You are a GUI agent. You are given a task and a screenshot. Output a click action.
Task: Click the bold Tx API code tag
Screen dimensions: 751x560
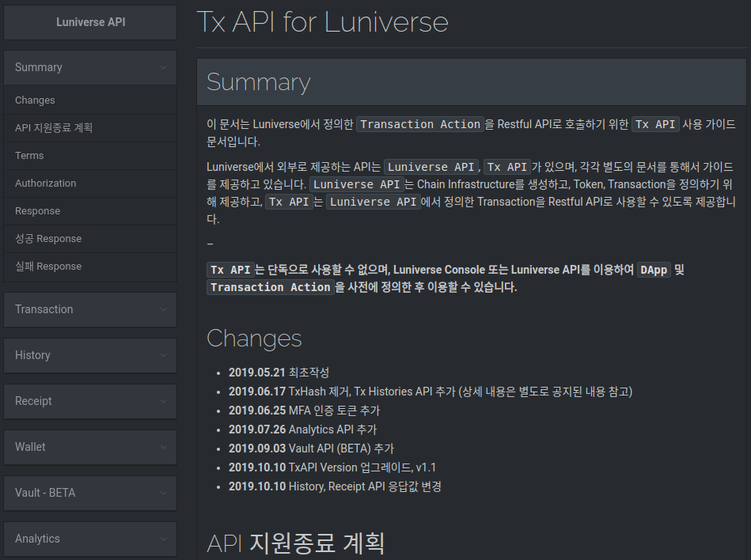[230, 270]
